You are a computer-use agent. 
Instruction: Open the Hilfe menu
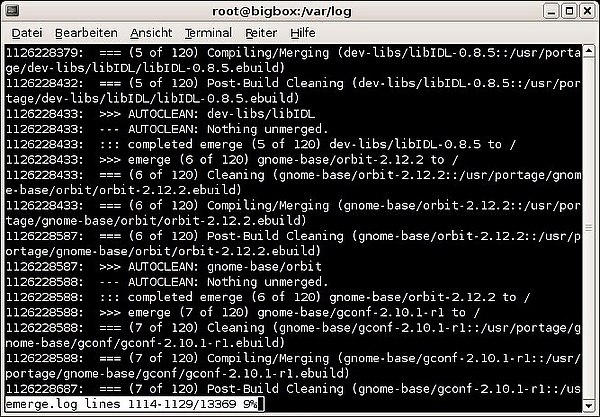point(303,33)
